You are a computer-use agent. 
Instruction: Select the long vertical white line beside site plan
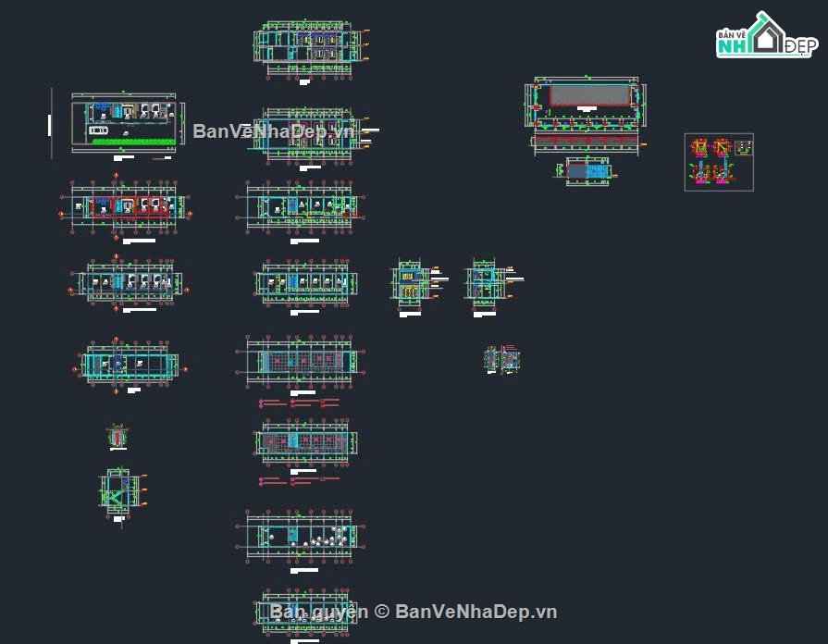[x=52, y=123]
